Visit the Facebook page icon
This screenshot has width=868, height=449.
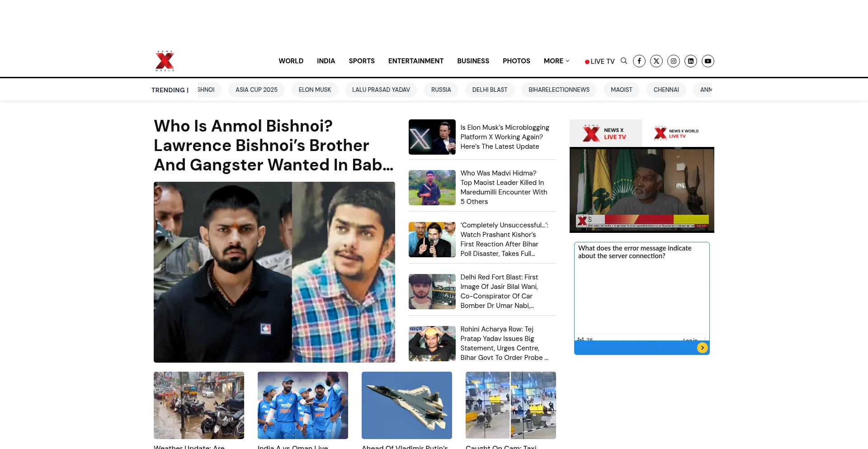click(x=639, y=61)
